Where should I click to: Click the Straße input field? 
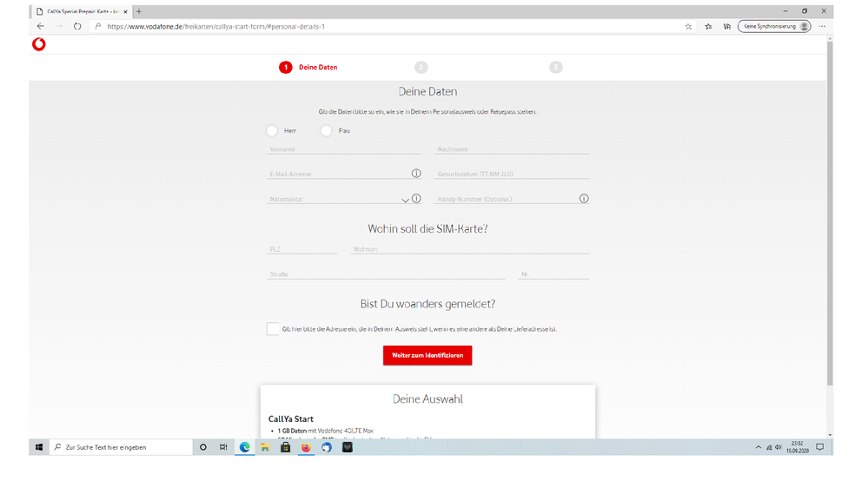(385, 274)
